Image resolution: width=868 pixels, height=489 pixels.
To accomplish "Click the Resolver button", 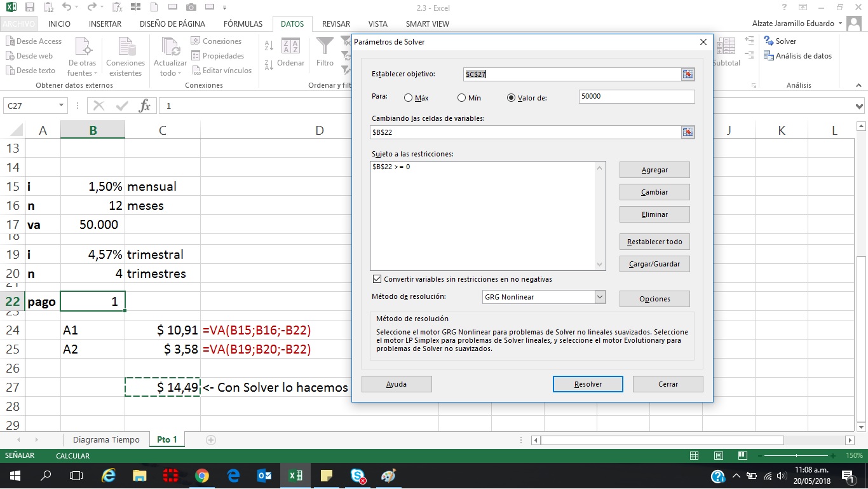I will 587,383.
